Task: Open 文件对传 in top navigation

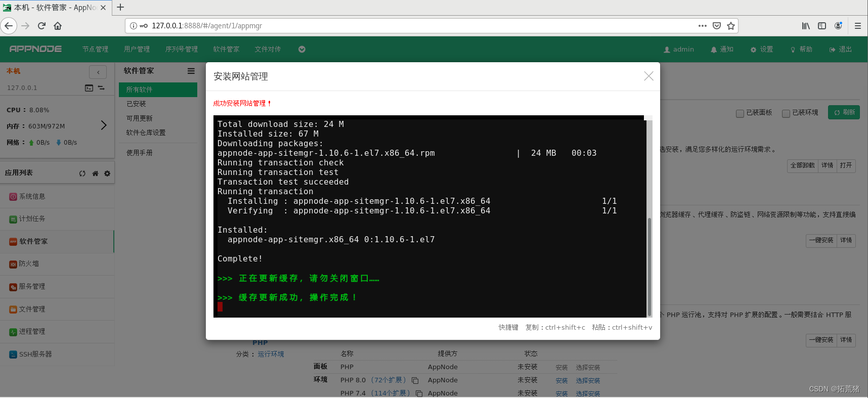Action: pyautogui.click(x=268, y=49)
